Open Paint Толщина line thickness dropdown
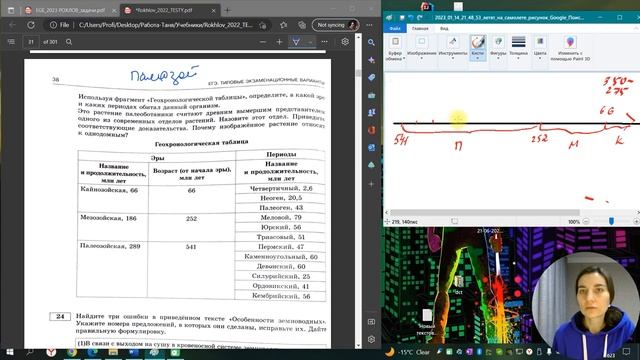The width and height of the screenshot is (640, 360). pos(518,49)
